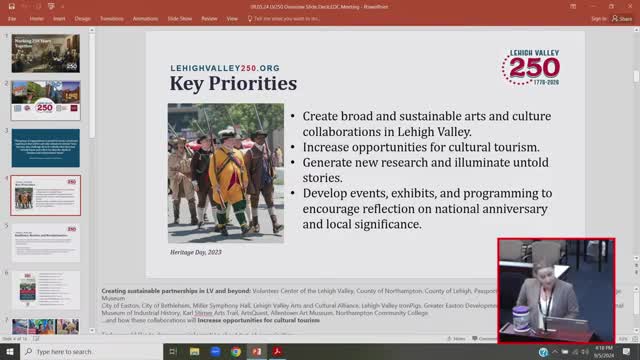Select the Heritage Day marching photo
Image resolution: width=640 pixels, height=360 pixels.
[226, 173]
